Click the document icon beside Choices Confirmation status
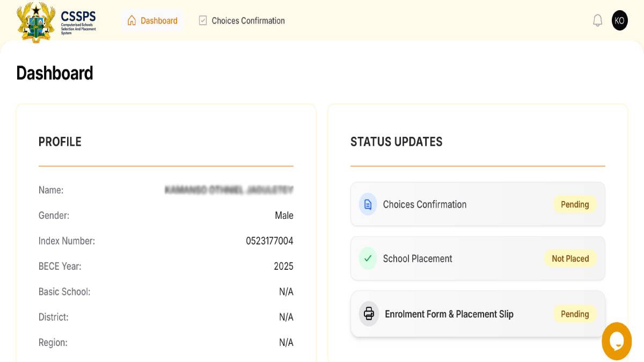 click(368, 204)
